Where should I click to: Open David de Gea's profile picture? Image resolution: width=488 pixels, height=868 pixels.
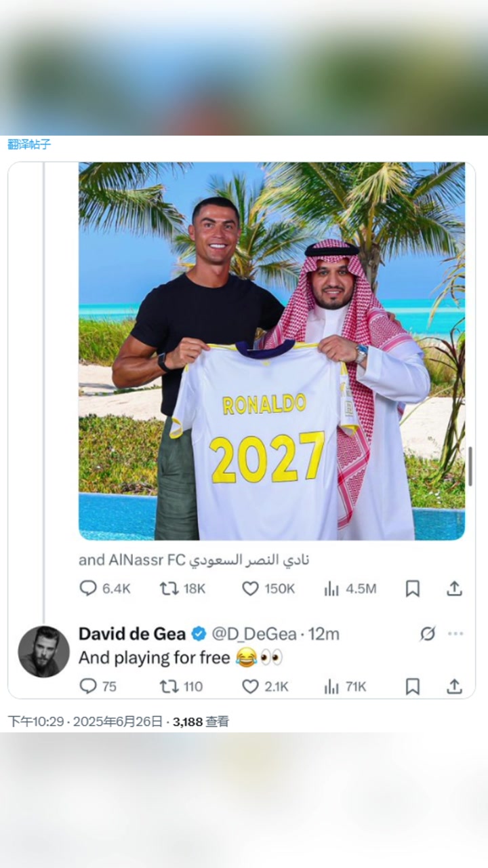click(x=43, y=651)
